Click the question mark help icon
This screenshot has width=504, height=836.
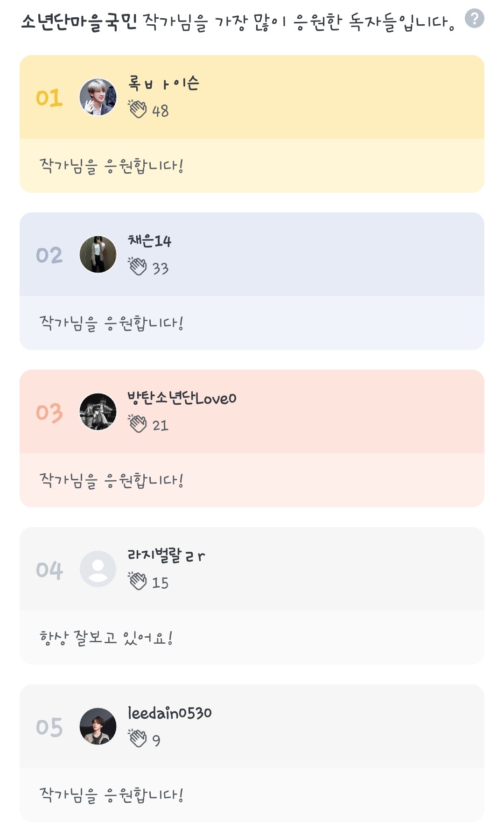point(474,19)
